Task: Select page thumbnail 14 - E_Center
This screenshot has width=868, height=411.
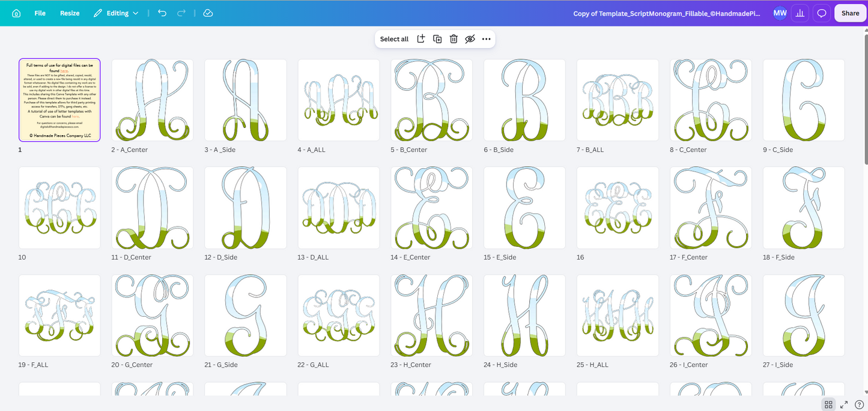Action: (432, 207)
